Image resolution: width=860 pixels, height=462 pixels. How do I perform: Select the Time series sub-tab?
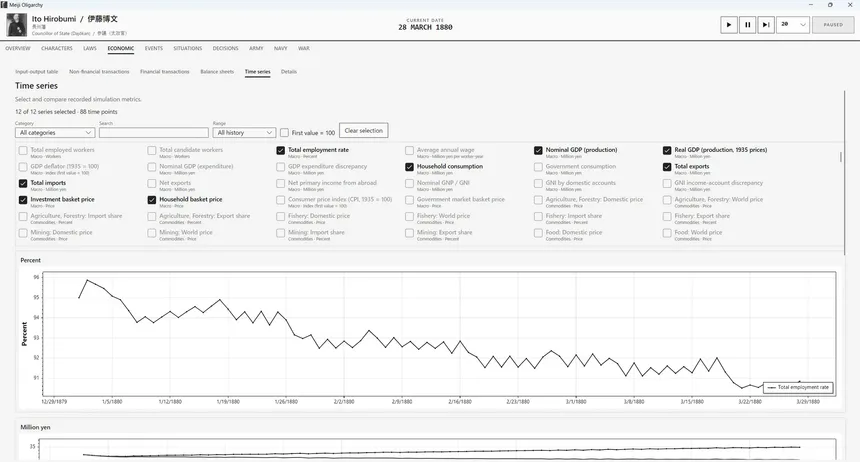[x=257, y=72]
